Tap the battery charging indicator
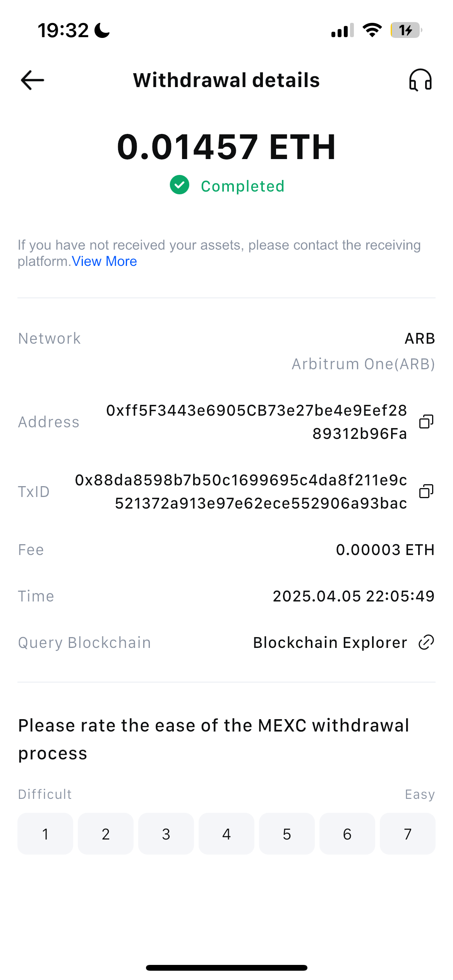The image size is (453, 980). [406, 30]
